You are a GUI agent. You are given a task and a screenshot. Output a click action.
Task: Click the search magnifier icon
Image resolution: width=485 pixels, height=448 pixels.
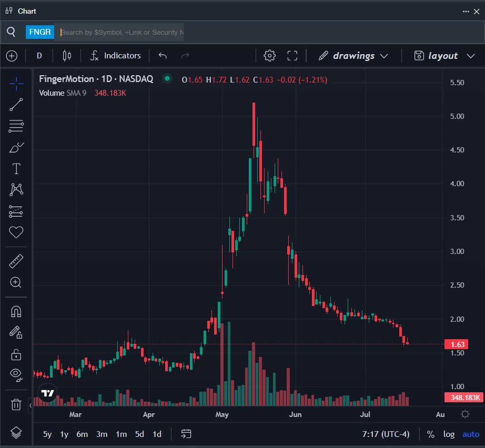(11, 32)
